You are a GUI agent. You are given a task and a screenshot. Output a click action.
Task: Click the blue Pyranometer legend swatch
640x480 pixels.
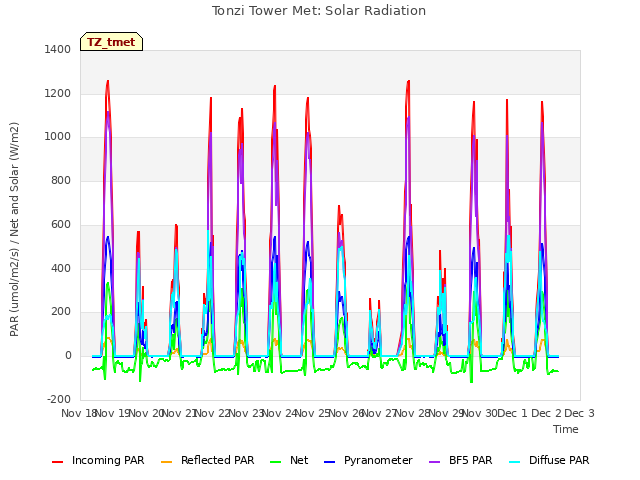coord(329,462)
